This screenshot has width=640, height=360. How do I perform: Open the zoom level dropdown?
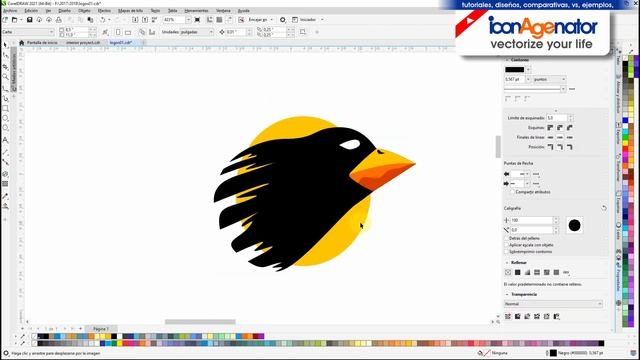click(188, 20)
